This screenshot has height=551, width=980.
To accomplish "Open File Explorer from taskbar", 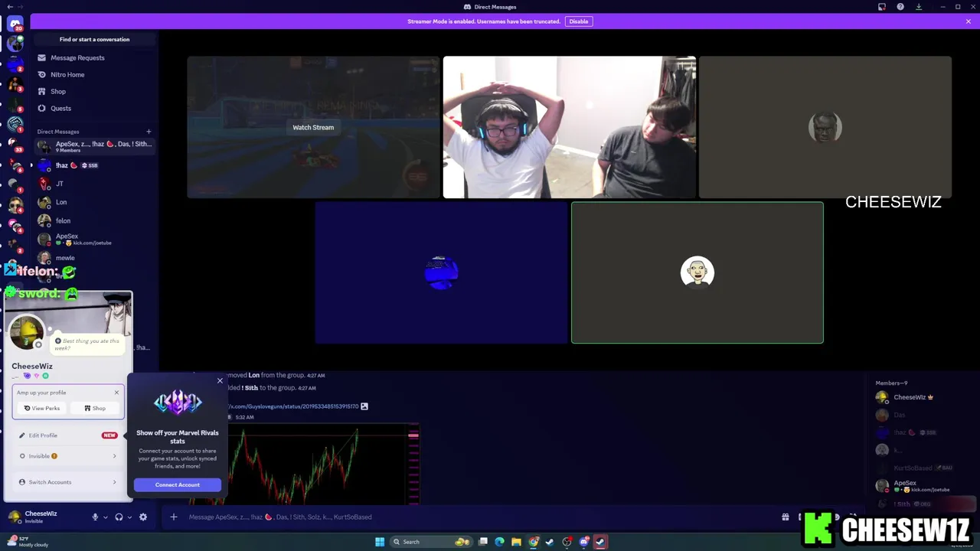I will point(516,542).
